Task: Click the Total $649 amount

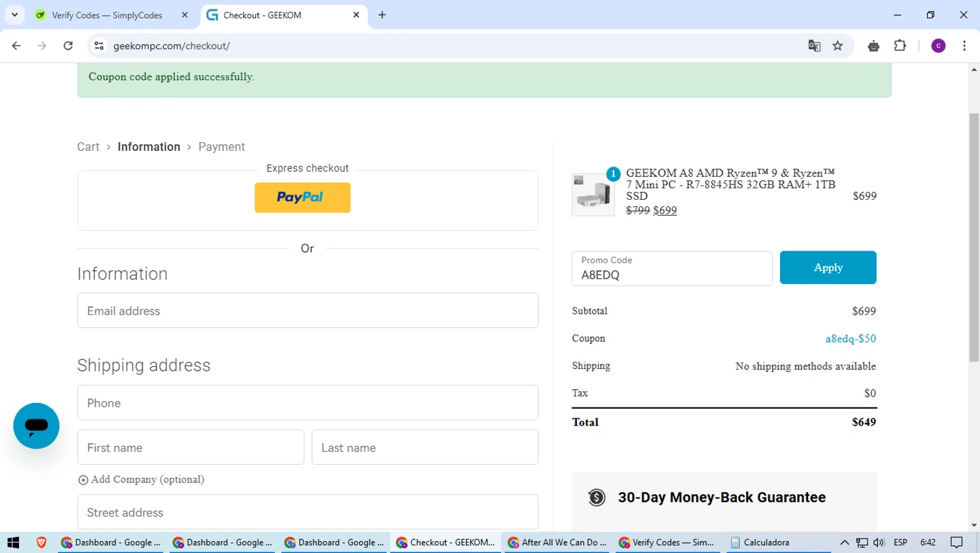Action: [x=864, y=422]
